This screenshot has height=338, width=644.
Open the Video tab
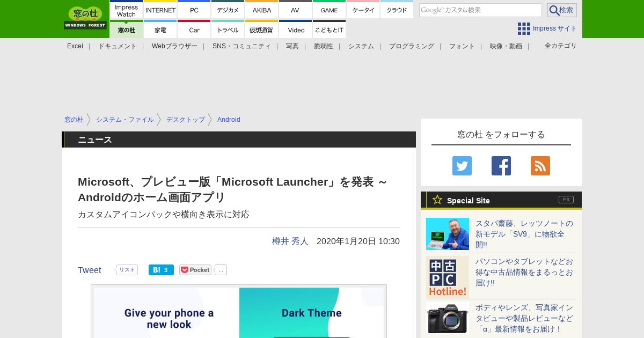pyautogui.click(x=295, y=30)
